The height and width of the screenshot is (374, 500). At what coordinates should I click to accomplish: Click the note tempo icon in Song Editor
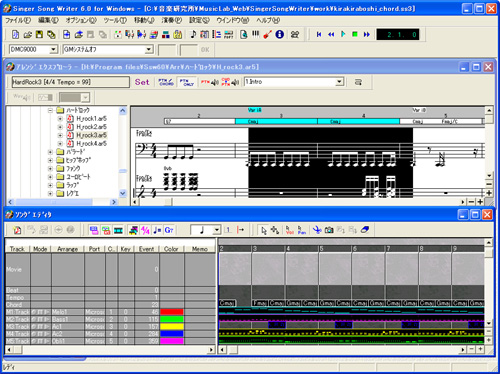pyautogui.click(x=157, y=230)
